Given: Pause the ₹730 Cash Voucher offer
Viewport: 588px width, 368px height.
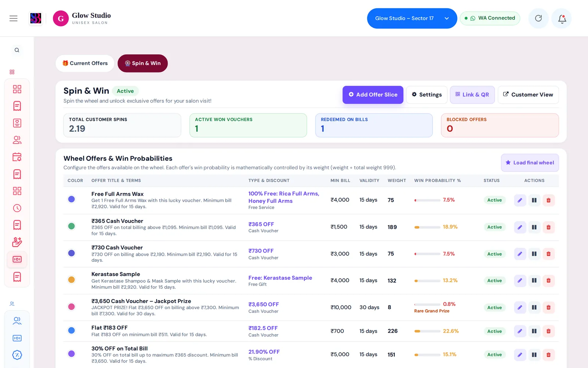Looking at the screenshot, I should [x=534, y=254].
